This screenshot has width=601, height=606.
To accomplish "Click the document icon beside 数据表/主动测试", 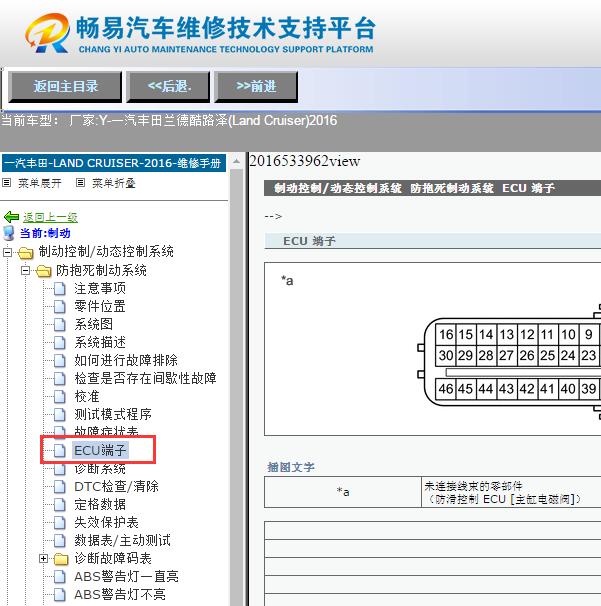I will pyautogui.click(x=60, y=541).
